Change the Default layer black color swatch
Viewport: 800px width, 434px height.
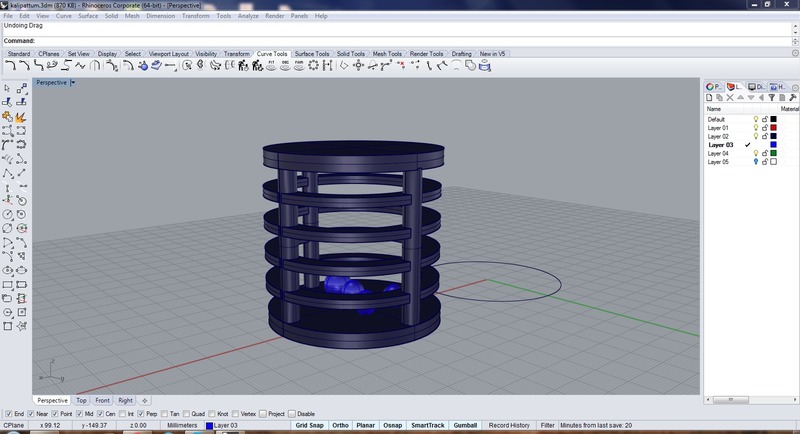(773, 119)
